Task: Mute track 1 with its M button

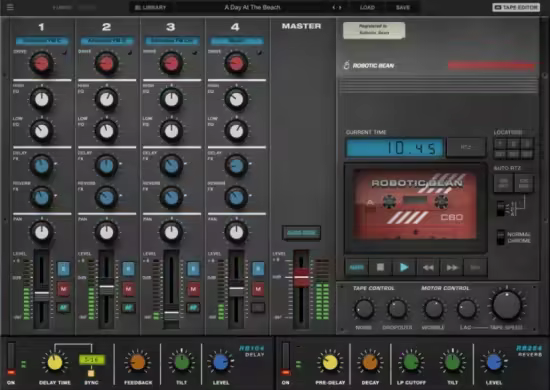Action: (x=63, y=289)
